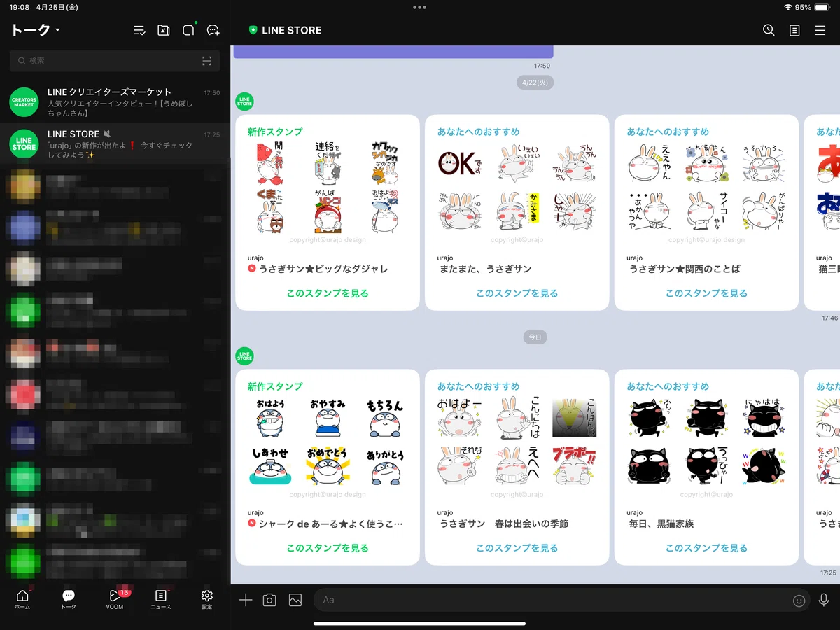This screenshot has height=630, width=840.
Task: View stamp うさぎサン 春は出会いの季節
Action: tap(517, 548)
